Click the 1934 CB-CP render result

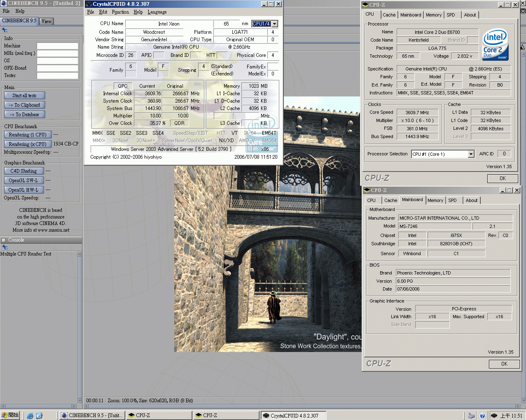(x=66, y=144)
